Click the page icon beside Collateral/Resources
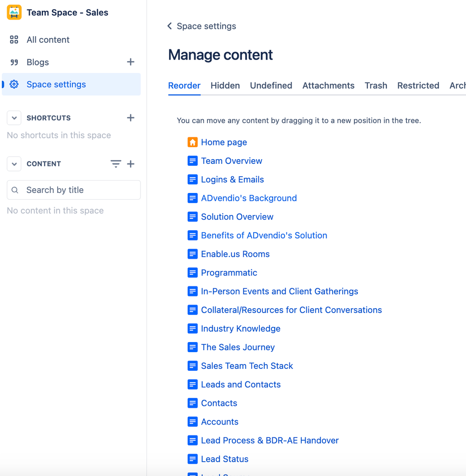Screen dimensions: 466x476 click(x=192, y=310)
